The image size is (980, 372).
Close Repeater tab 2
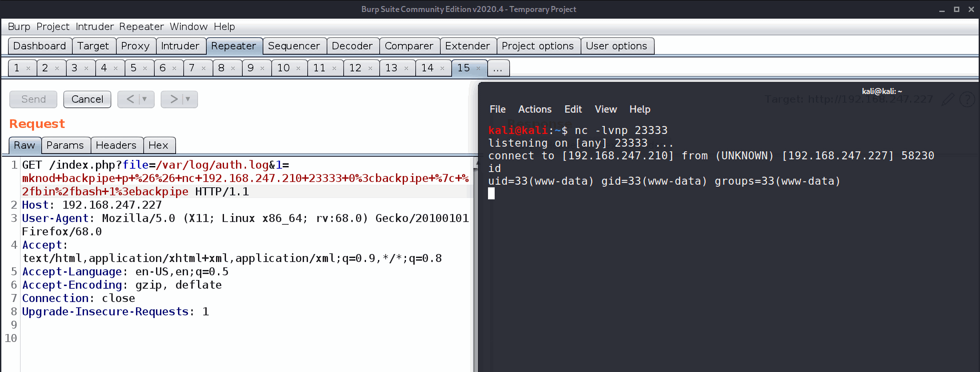(57, 68)
